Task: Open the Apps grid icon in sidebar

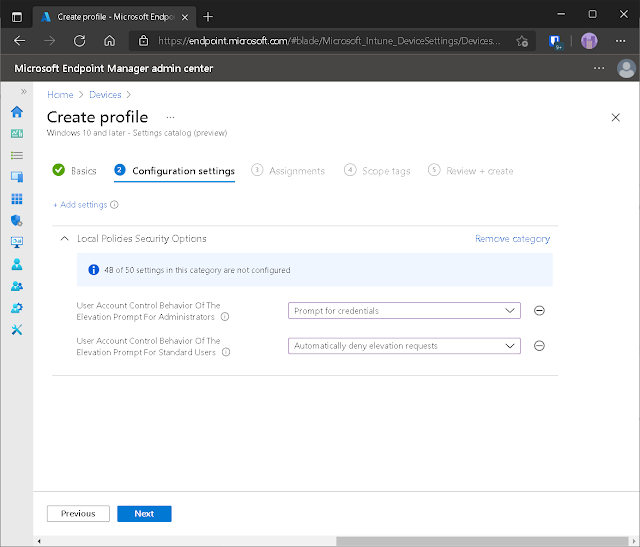Action: click(x=16, y=199)
